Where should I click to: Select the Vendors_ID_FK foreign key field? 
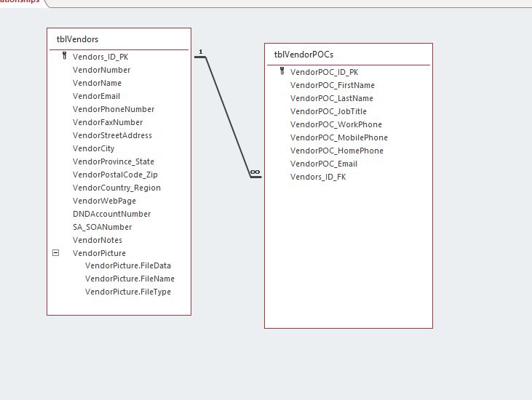318,177
